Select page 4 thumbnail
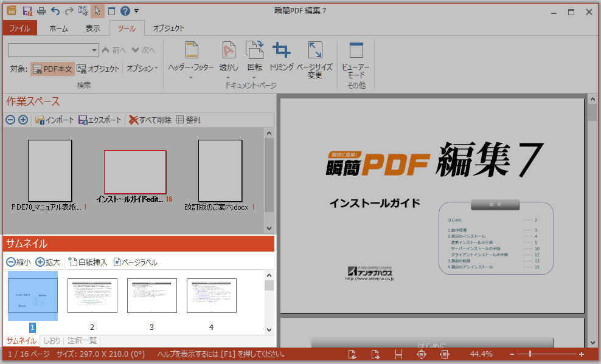Viewport: 601px width, 364px height. 212,295
